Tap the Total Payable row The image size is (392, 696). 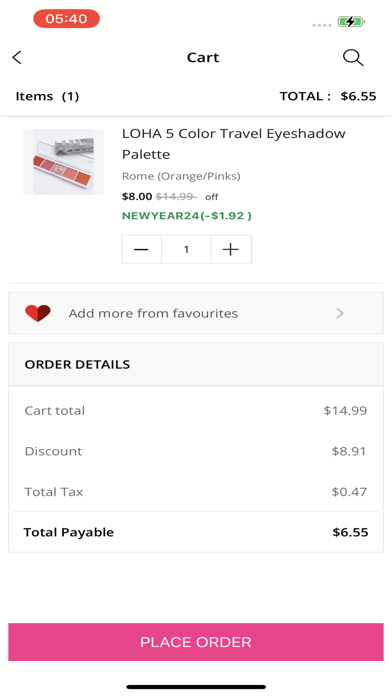click(x=196, y=532)
